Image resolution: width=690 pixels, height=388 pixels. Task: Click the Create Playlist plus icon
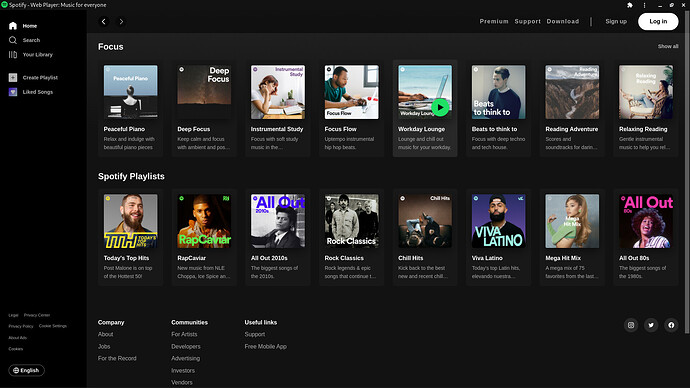point(13,77)
